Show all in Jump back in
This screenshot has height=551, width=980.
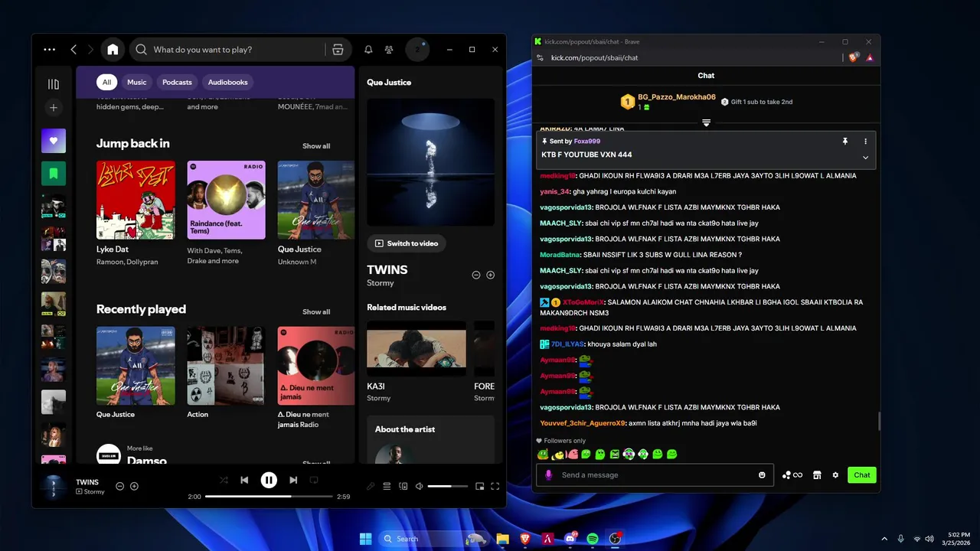point(316,146)
